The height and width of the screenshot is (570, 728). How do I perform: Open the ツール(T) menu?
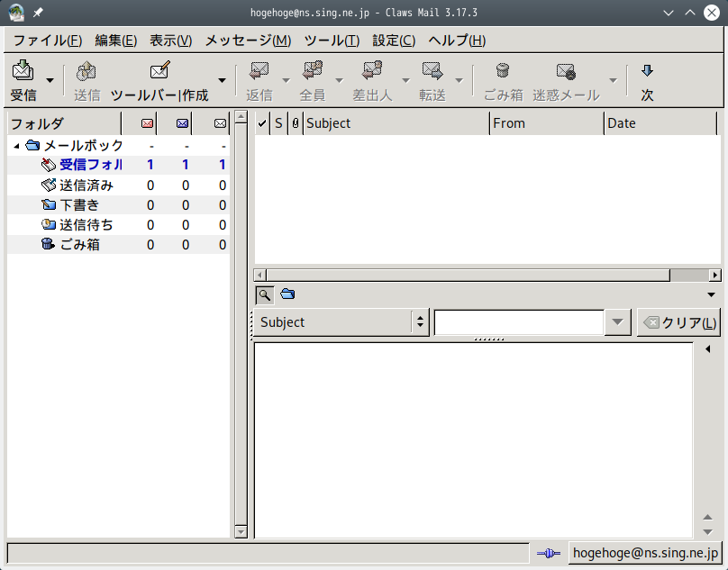pos(332,41)
